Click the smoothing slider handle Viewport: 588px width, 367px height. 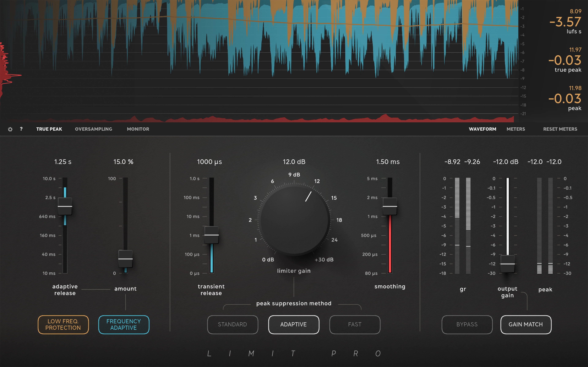tap(390, 206)
